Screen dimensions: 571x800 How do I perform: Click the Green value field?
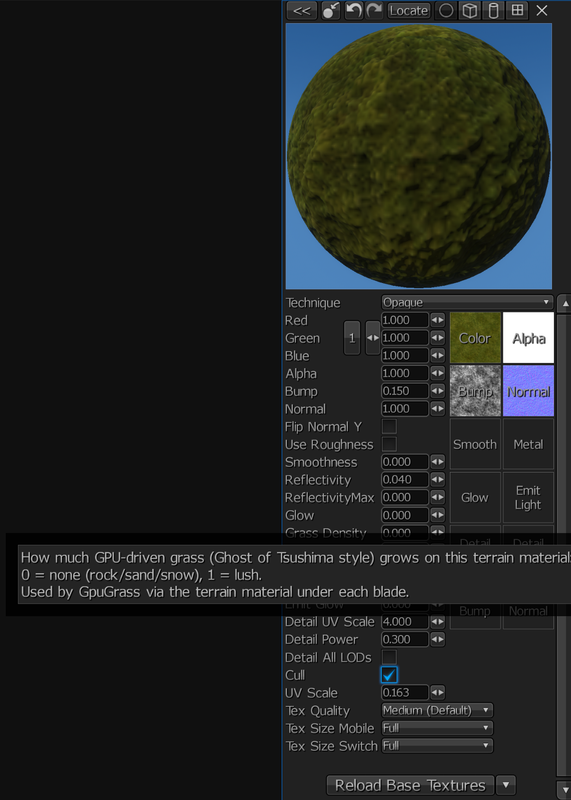pyautogui.click(x=405, y=338)
